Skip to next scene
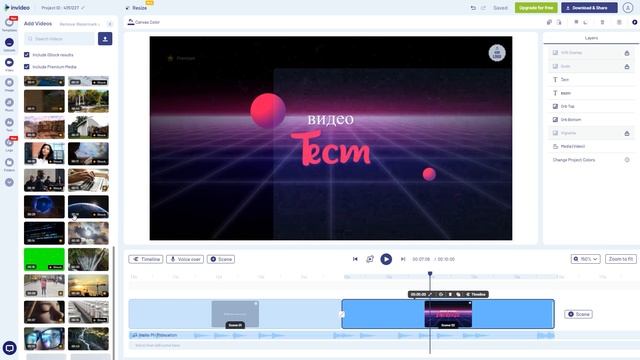This screenshot has width=640, height=360. (402, 259)
